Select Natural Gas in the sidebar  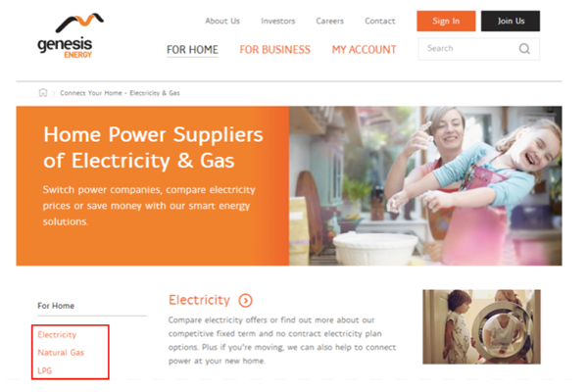point(61,353)
